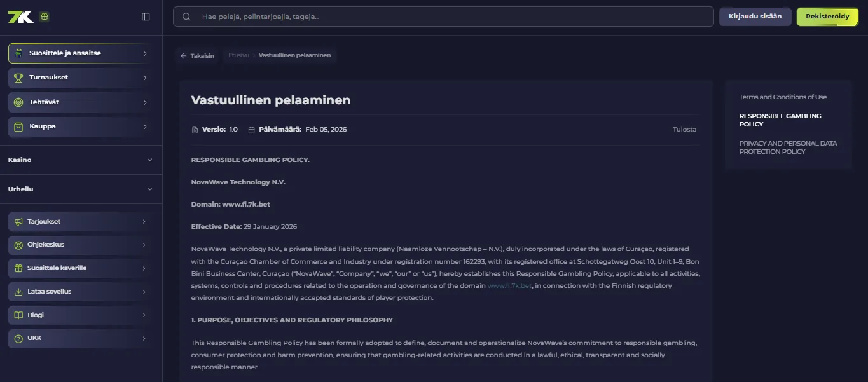Click the Suosittele kaverille gift icon
The height and width of the screenshot is (382, 868).
pos(18,268)
